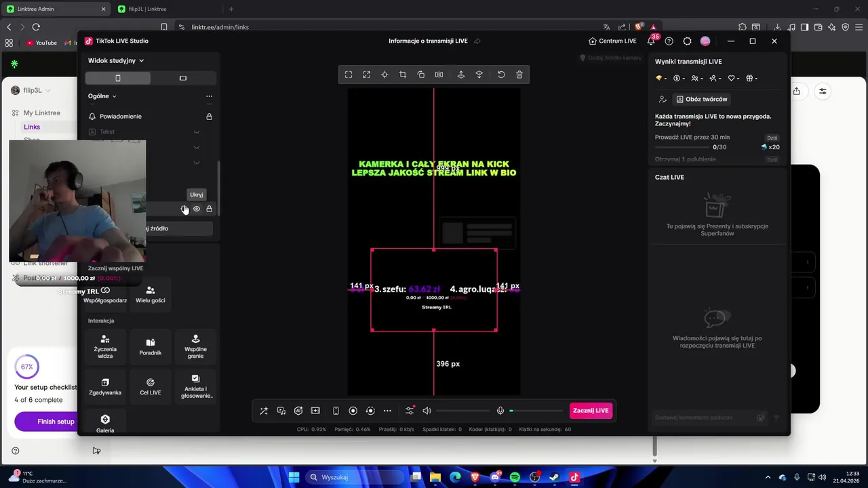Viewport: 868px width, 488px height.
Task: Expand the viewers stat dropdown
Action: (697, 79)
